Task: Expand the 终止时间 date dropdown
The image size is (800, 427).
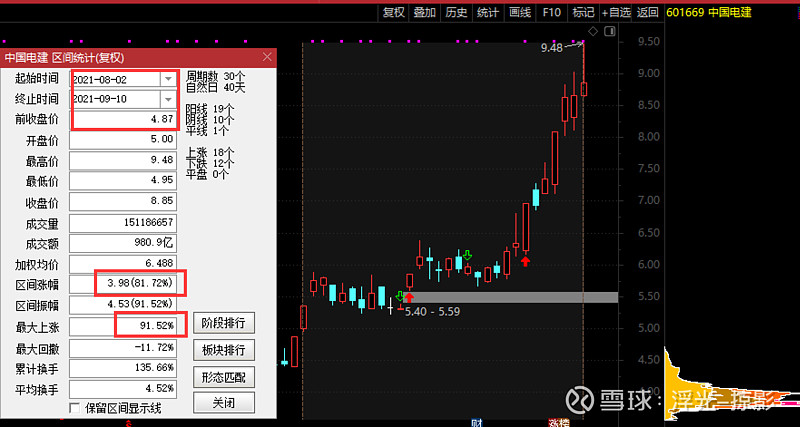Action: tap(168, 98)
